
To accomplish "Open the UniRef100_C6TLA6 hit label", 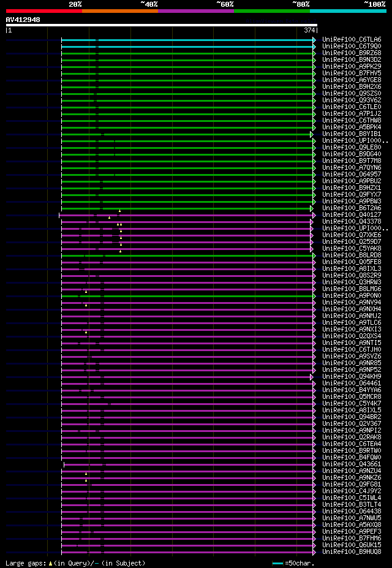I will (x=352, y=39).
